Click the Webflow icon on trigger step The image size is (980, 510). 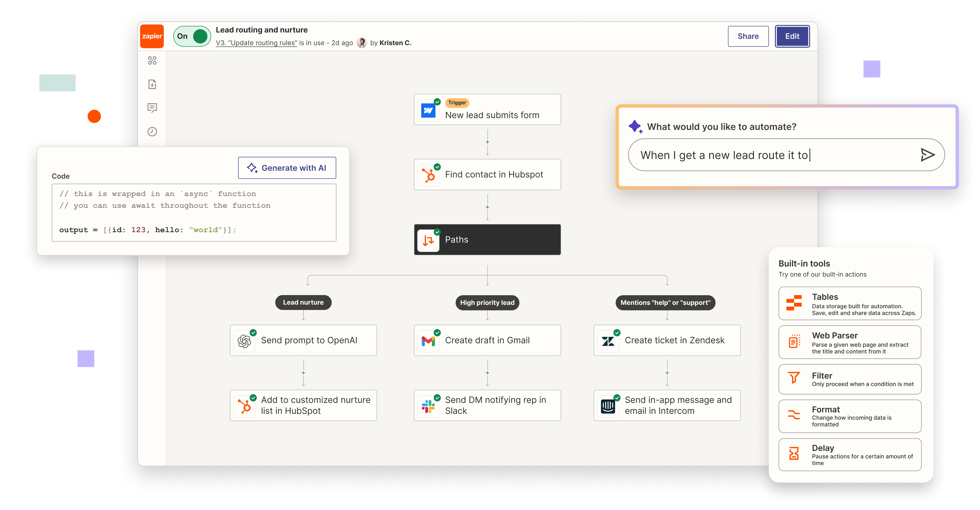(428, 110)
